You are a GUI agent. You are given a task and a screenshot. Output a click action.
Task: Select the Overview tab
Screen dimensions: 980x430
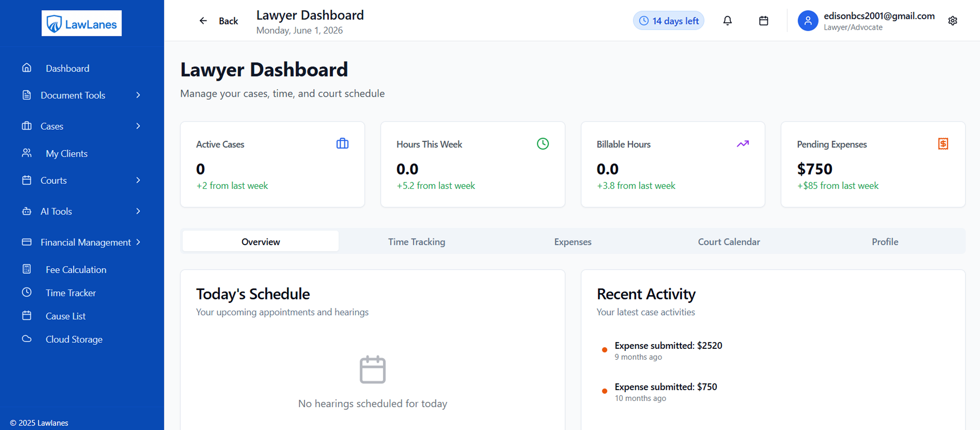tap(261, 242)
